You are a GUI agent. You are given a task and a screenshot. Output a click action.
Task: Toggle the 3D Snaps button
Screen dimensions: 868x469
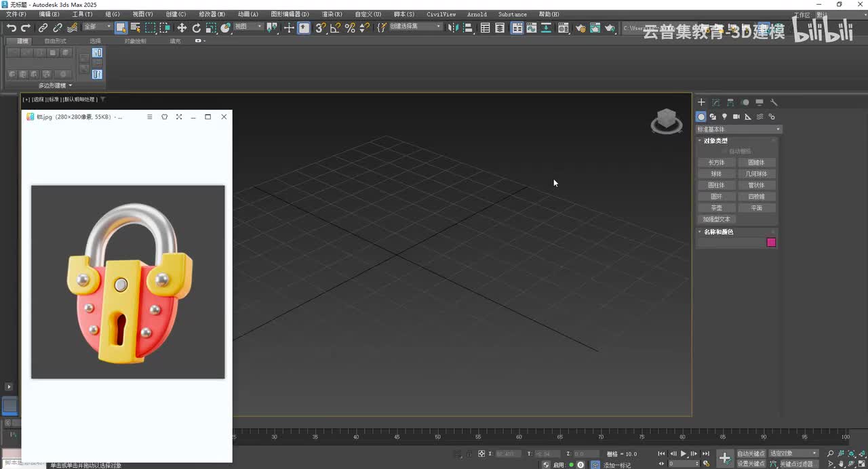(320, 28)
